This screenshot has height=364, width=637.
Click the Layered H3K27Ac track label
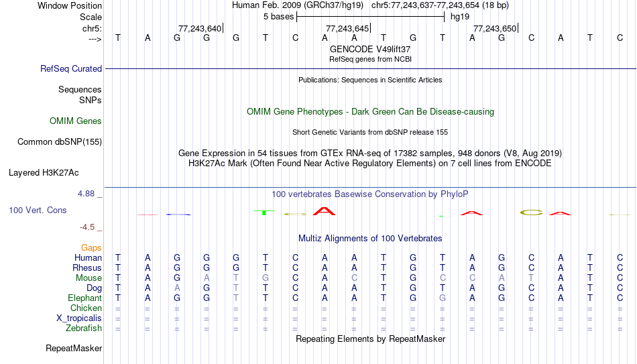[x=44, y=173]
